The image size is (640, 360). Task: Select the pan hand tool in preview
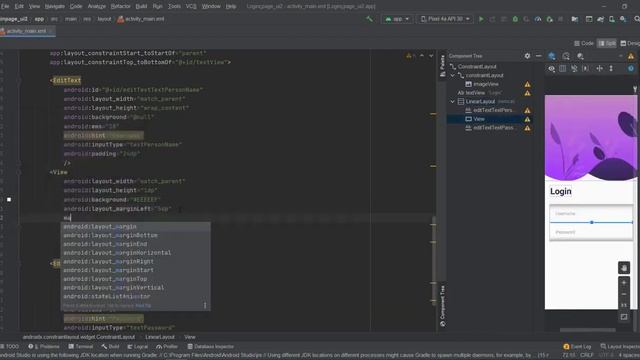coord(624,268)
